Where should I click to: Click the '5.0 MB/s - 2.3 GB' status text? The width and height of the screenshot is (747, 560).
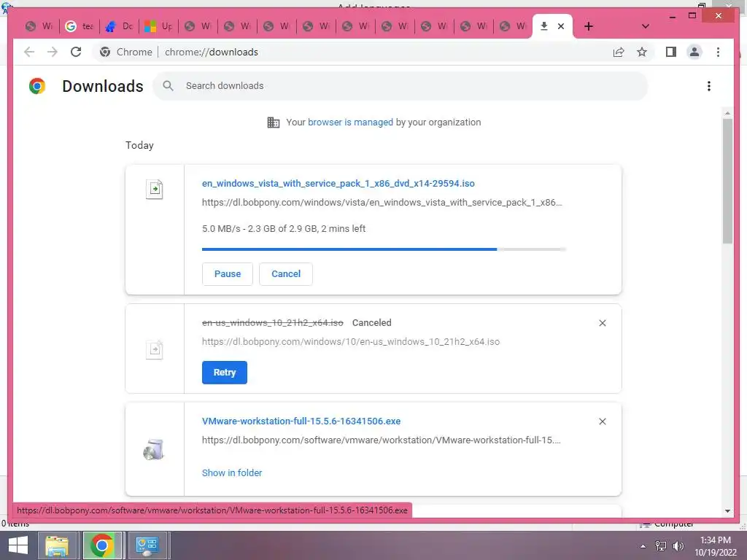click(284, 228)
